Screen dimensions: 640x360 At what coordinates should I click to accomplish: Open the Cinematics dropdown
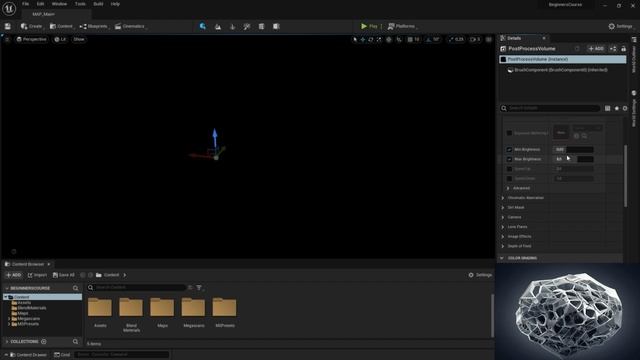pyautogui.click(x=131, y=26)
